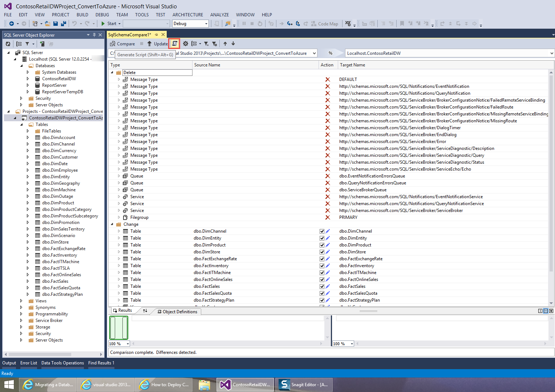Collapse the Change group
The height and width of the screenshot is (392, 555).
[x=112, y=224]
